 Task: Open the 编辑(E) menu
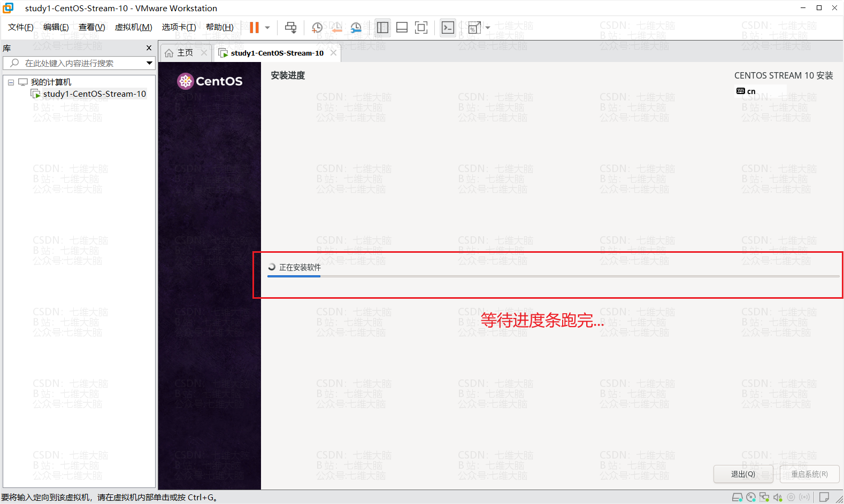tap(56, 27)
